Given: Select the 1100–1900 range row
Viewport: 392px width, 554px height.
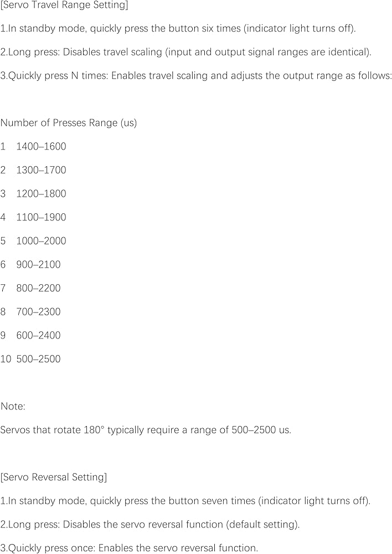Looking at the screenshot, I should [33, 217].
